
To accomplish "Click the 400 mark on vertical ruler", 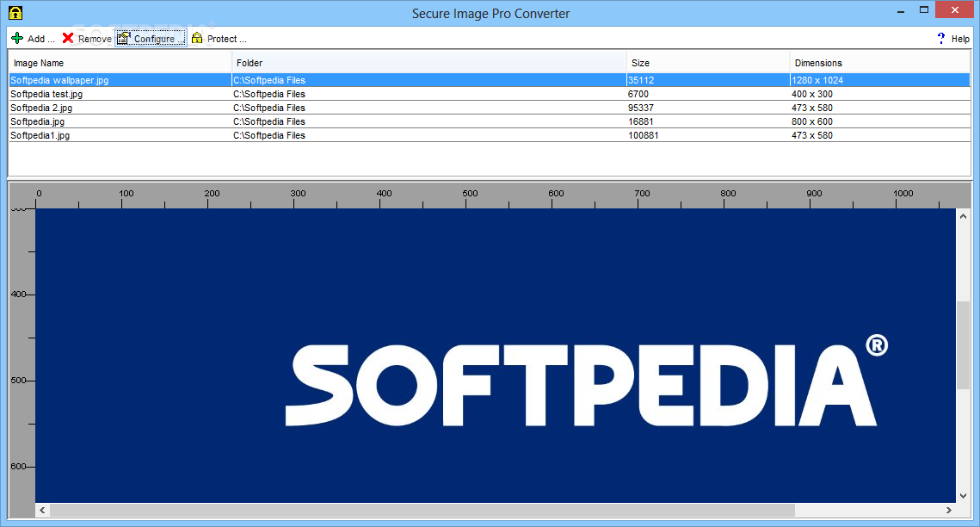I will 19,294.
